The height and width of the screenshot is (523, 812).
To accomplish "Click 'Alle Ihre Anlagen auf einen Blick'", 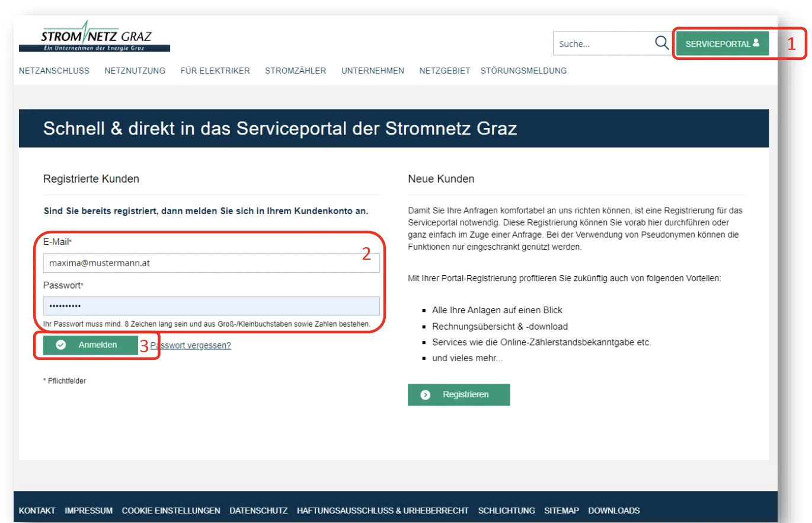I will (497, 310).
